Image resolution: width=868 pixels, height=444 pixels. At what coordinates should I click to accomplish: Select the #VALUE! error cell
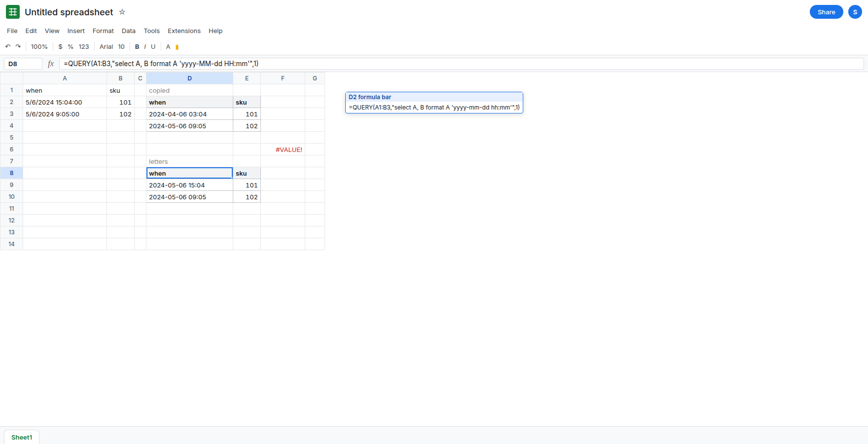(283, 149)
